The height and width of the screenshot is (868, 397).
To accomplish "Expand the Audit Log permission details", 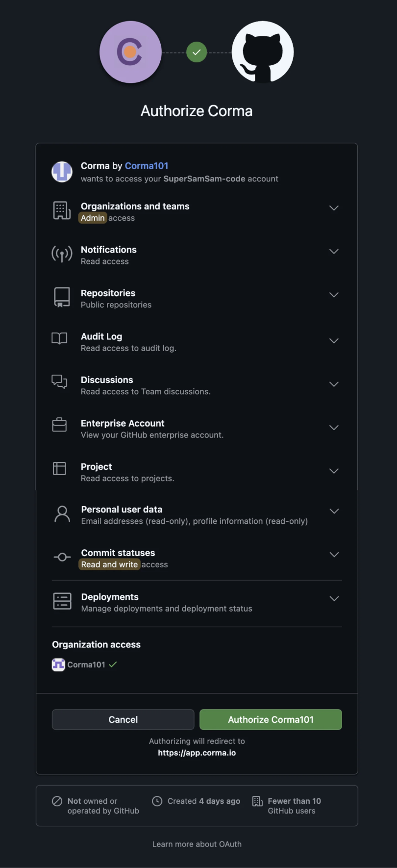I will coord(334,341).
